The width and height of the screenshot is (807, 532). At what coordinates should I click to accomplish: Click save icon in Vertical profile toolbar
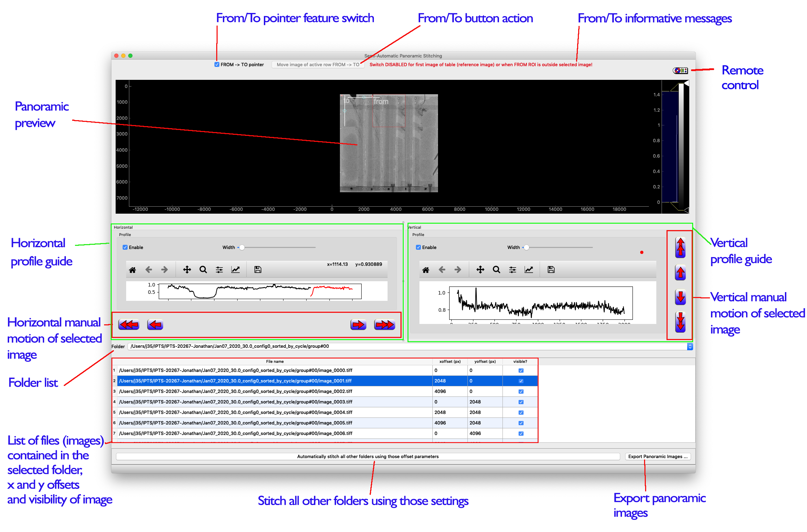551,270
